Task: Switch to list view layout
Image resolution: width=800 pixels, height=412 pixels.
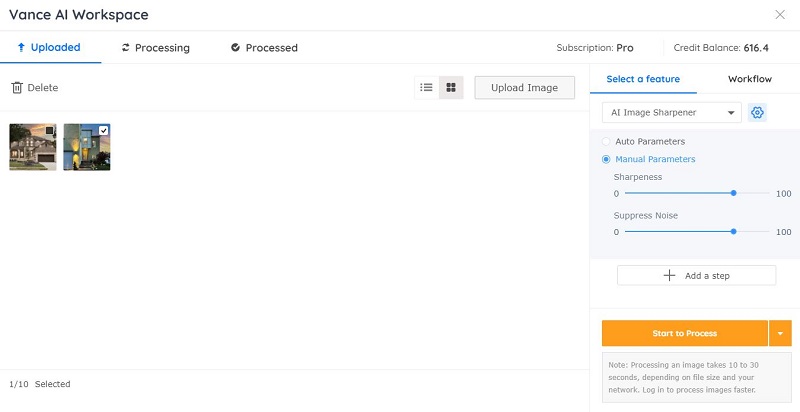Action: point(427,88)
